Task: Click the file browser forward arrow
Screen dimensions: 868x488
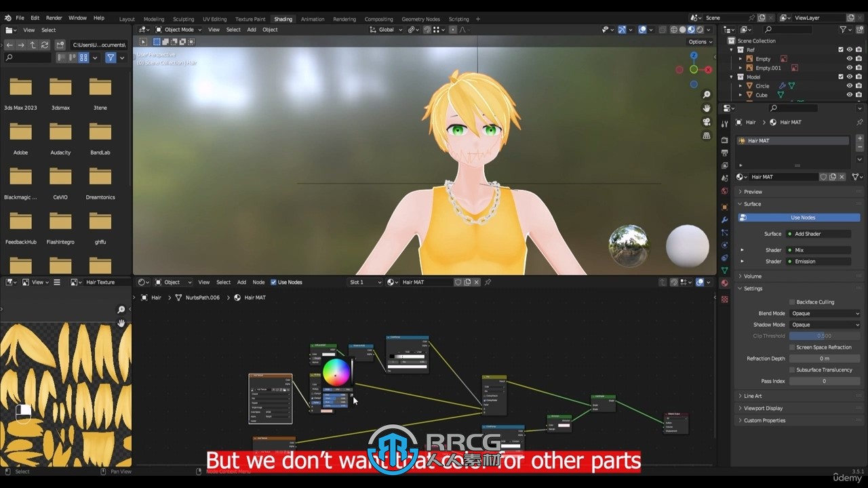Action: pos(21,45)
